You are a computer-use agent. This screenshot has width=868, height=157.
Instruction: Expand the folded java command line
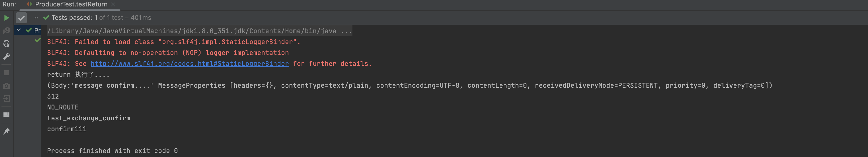coord(346,31)
